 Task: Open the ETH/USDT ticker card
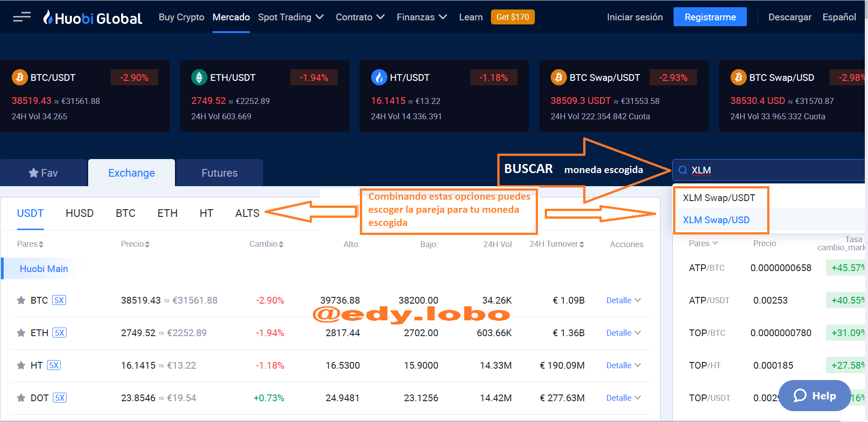coord(264,96)
